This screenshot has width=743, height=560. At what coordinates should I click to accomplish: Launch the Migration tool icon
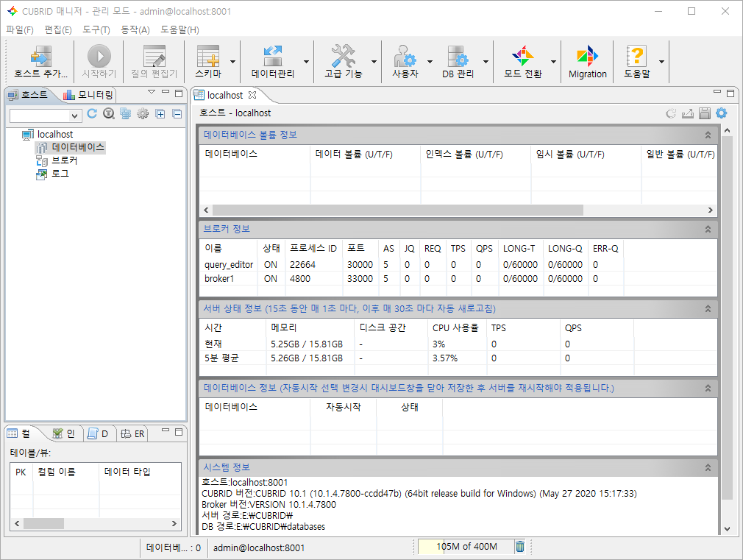tap(588, 57)
